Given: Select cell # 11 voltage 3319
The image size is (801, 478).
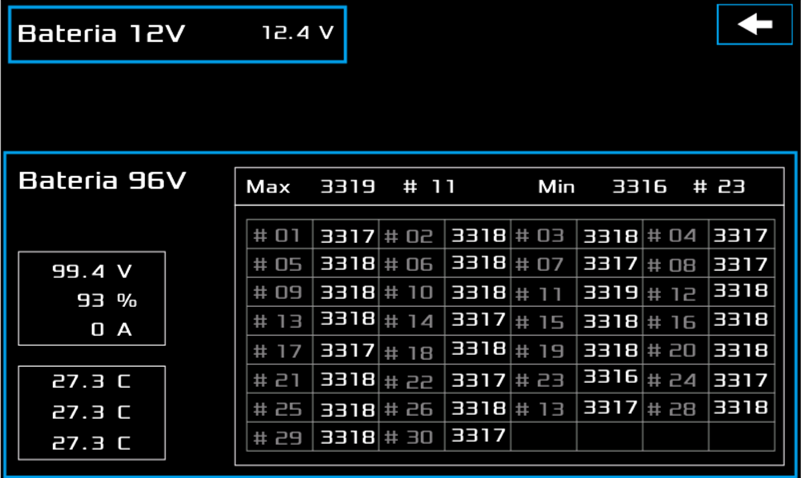Looking at the screenshot, I should (610, 293).
